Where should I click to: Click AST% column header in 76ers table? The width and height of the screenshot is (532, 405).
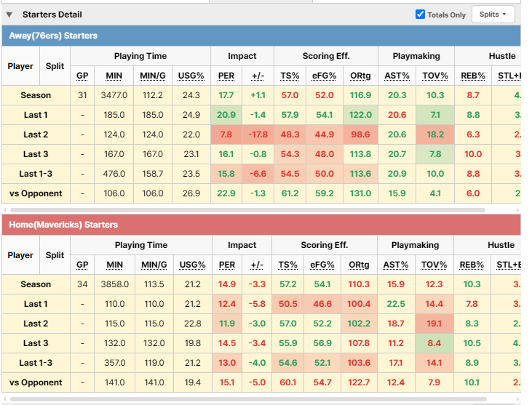click(x=397, y=76)
